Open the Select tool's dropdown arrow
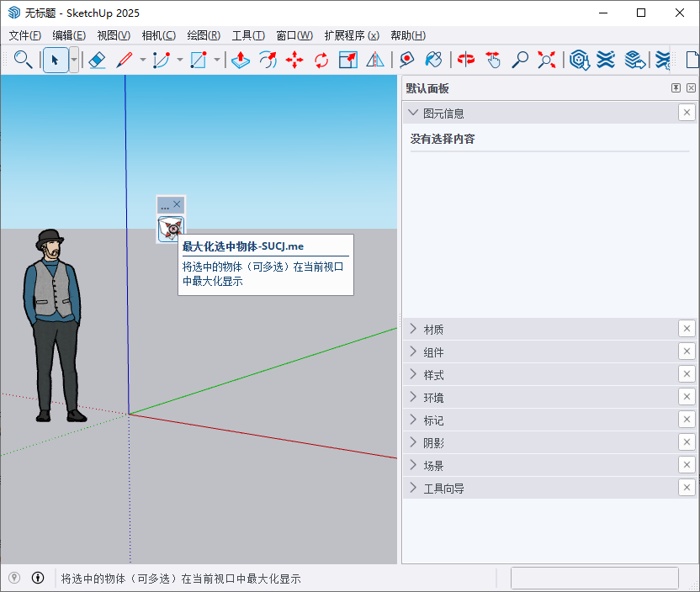Image resolution: width=700 pixels, height=592 pixels. [x=73, y=60]
